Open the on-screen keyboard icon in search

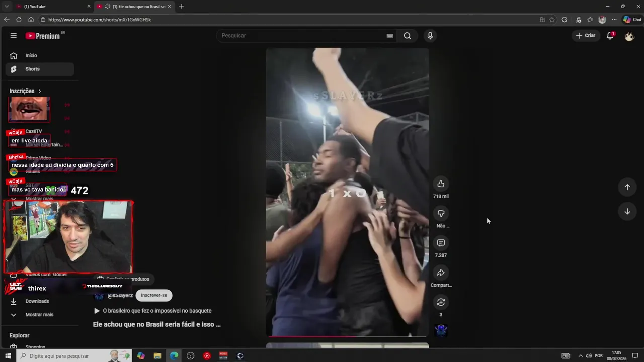[389, 36]
